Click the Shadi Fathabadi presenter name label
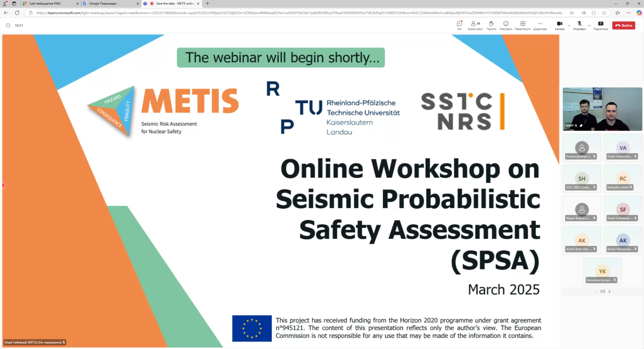Image resolution: width=644 pixels, height=349 pixels. 35,342
